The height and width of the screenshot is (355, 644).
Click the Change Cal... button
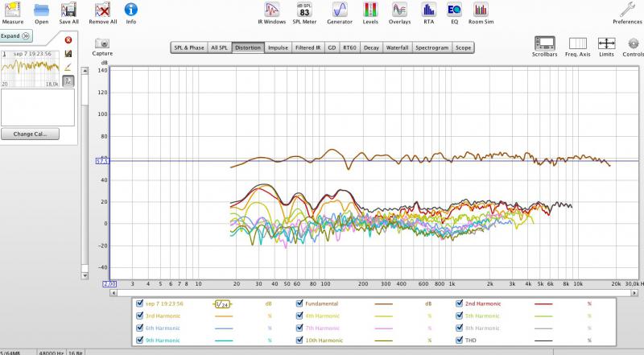30,134
